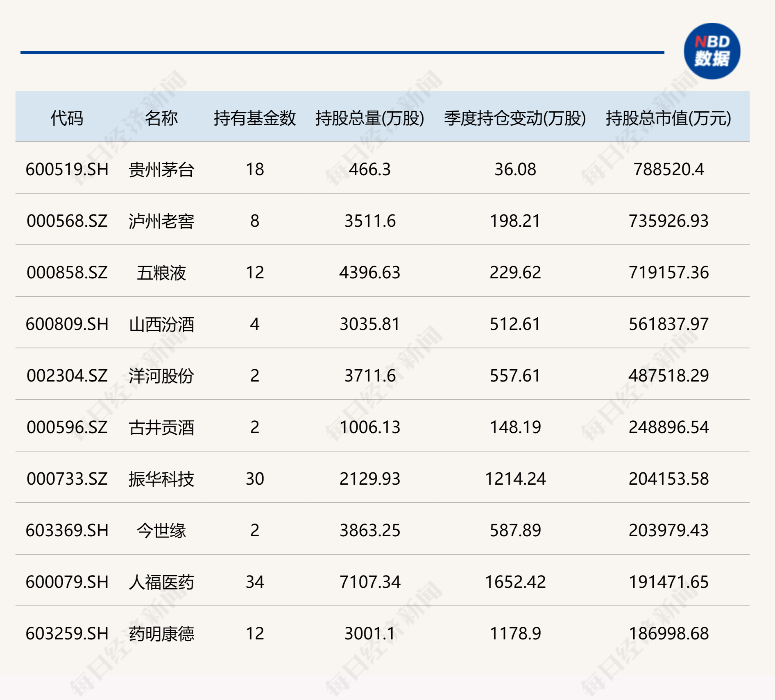This screenshot has width=775, height=700.
Task: Click the quarterly change 1178.9
Action: click(x=515, y=633)
